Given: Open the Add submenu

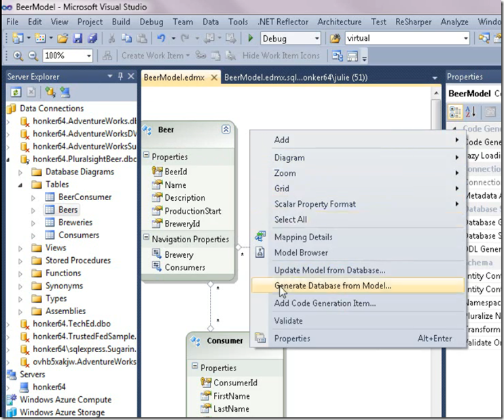Looking at the screenshot, I should point(358,140).
